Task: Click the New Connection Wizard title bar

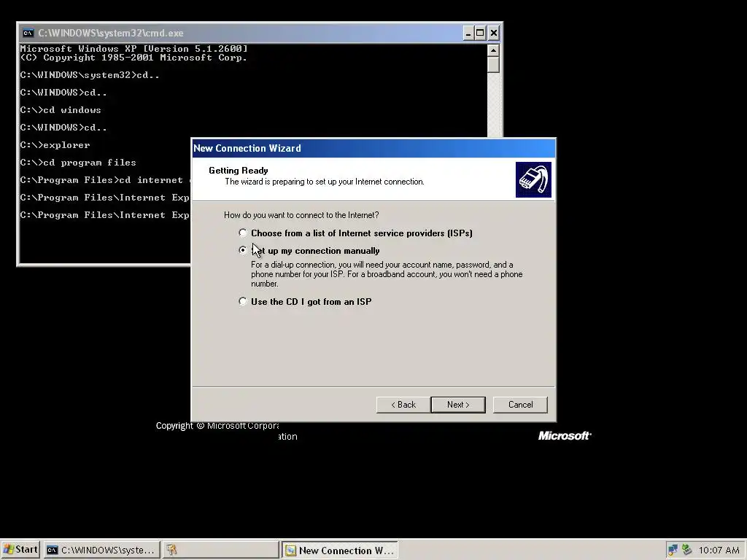Action: [x=373, y=148]
